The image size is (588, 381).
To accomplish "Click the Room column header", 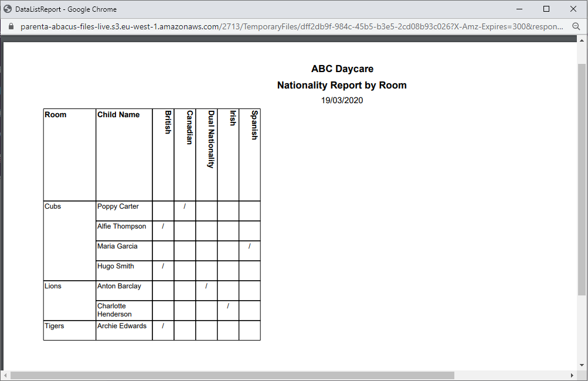I will tap(70, 155).
